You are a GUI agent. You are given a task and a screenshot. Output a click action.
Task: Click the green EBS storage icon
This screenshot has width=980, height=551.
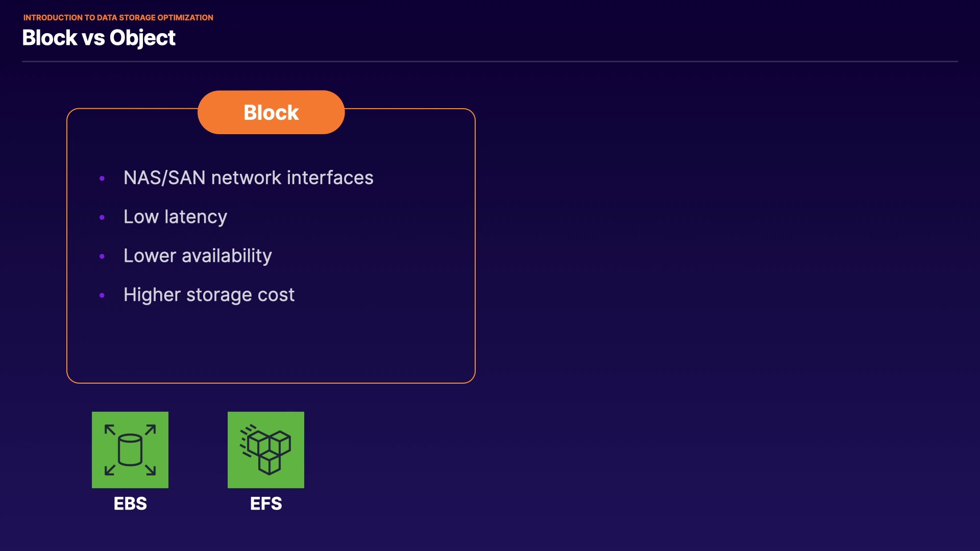pyautogui.click(x=130, y=449)
